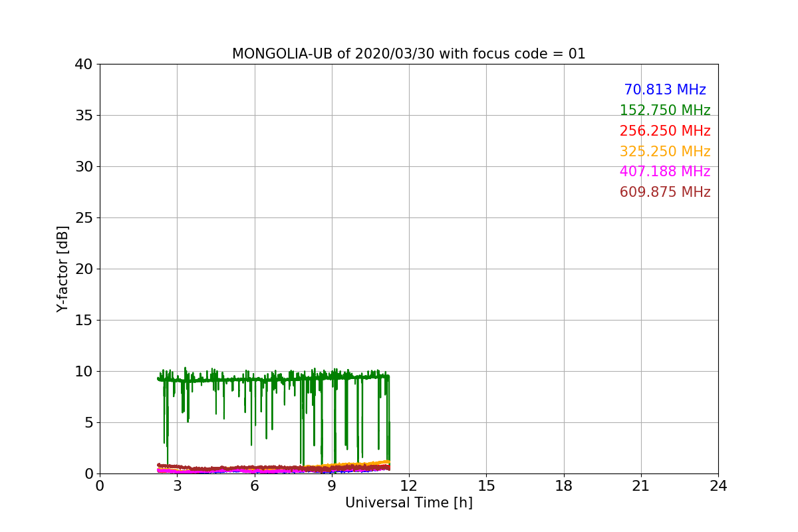The image size is (798, 532).
Task: Click the y-axis tick label 40
Action: [x=84, y=65]
